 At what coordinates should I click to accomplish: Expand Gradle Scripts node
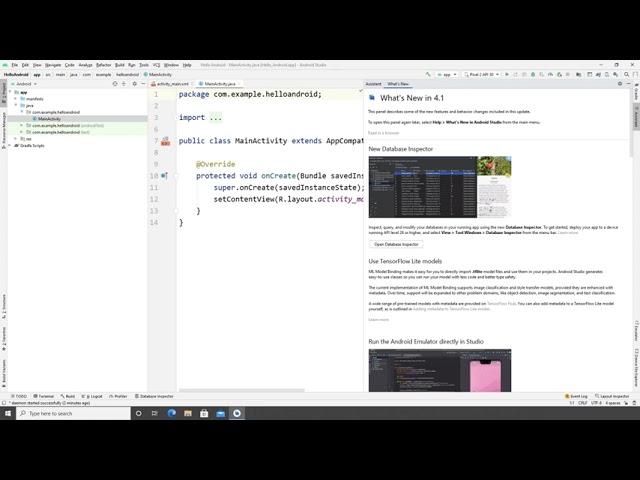[10, 145]
